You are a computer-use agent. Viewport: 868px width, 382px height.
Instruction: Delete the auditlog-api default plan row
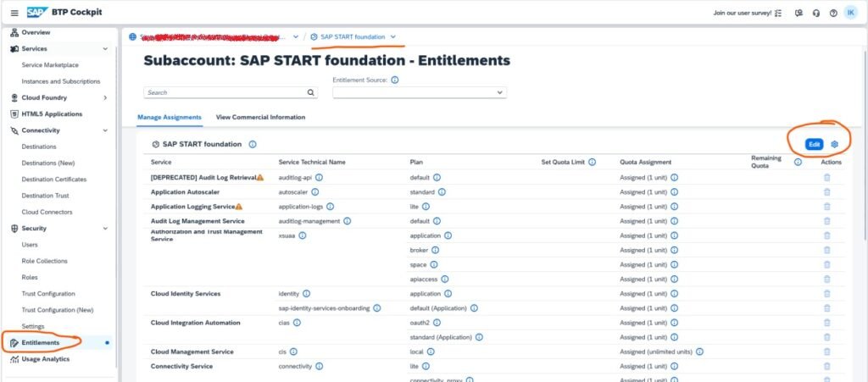(x=827, y=178)
